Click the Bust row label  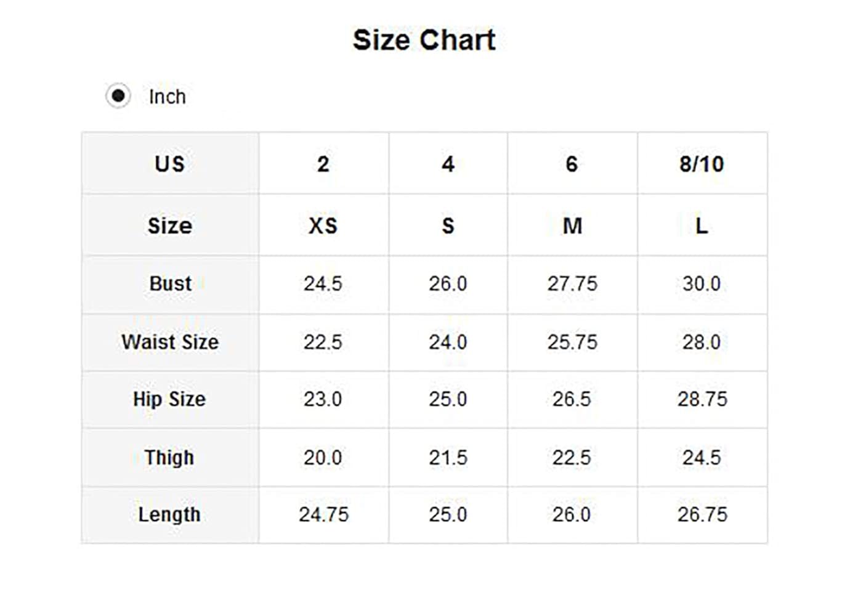(170, 283)
